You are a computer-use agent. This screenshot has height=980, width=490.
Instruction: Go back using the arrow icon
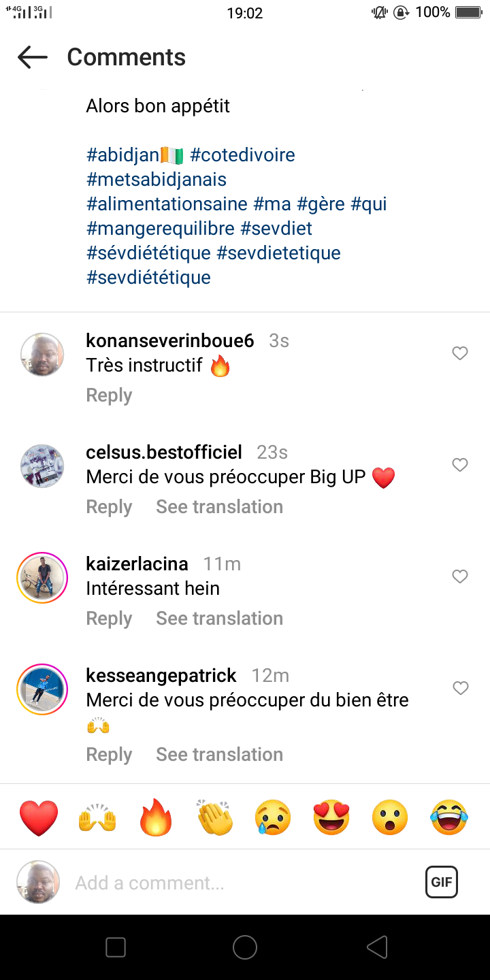(33, 57)
